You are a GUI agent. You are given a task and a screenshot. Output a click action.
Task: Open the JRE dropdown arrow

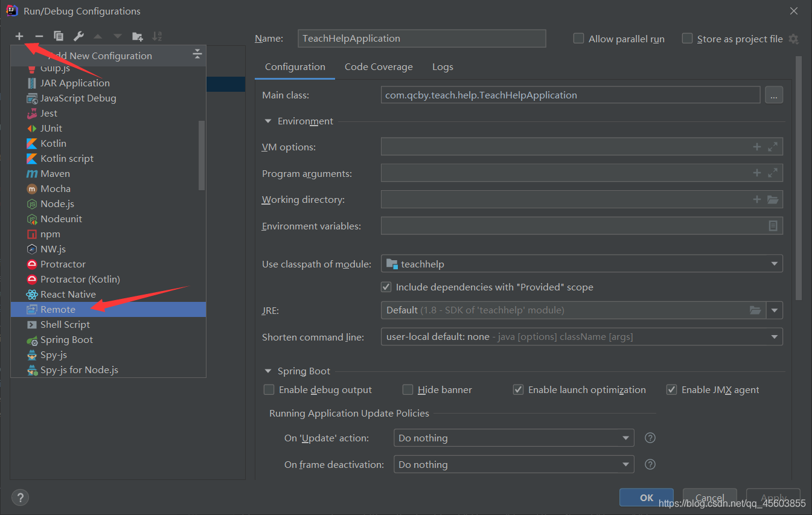point(775,310)
